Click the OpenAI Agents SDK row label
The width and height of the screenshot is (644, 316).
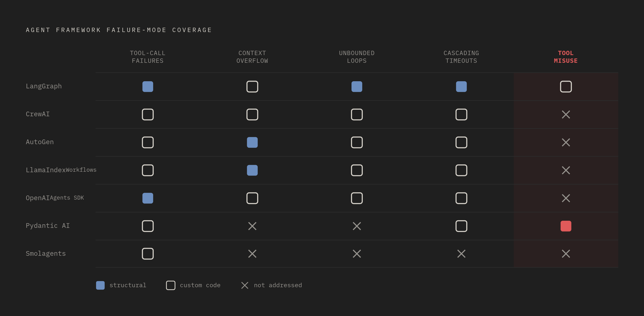click(55, 198)
